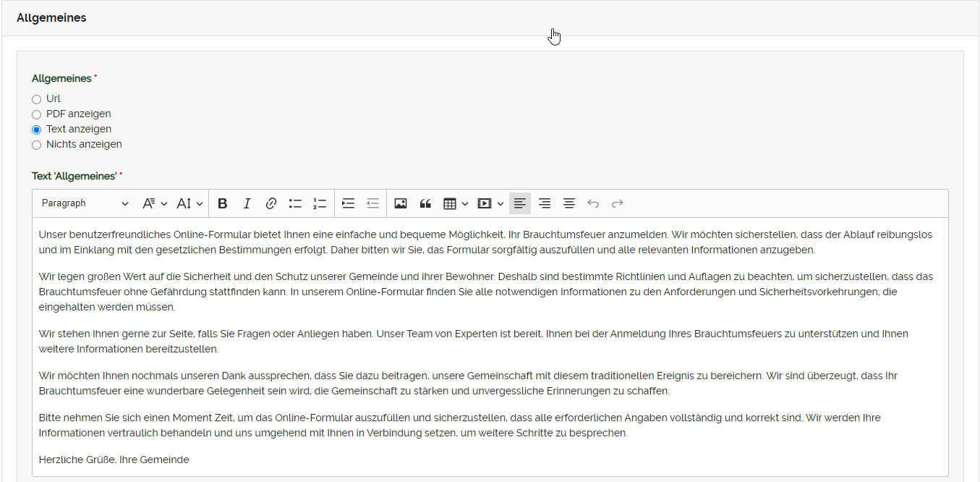Center align the text

click(x=569, y=203)
